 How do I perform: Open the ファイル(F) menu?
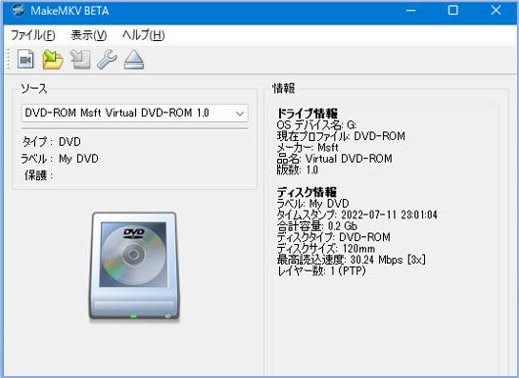tap(33, 35)
